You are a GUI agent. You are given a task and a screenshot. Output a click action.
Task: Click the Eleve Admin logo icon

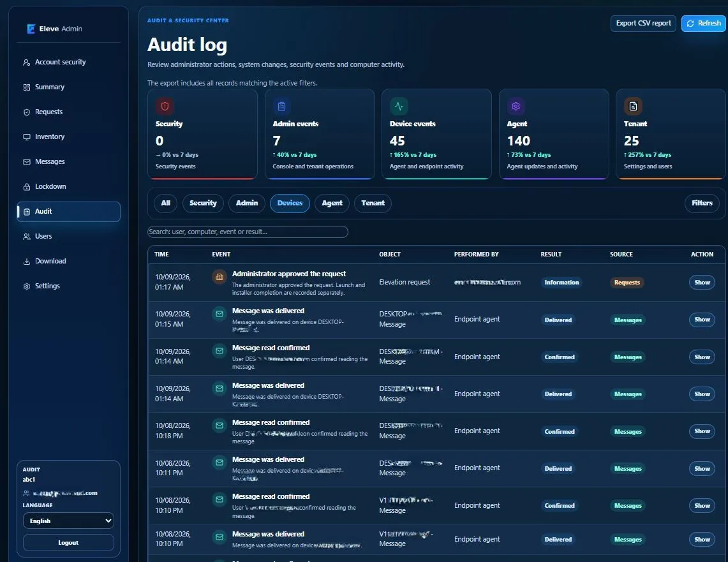pyautogui.click(x=31, y=29)
